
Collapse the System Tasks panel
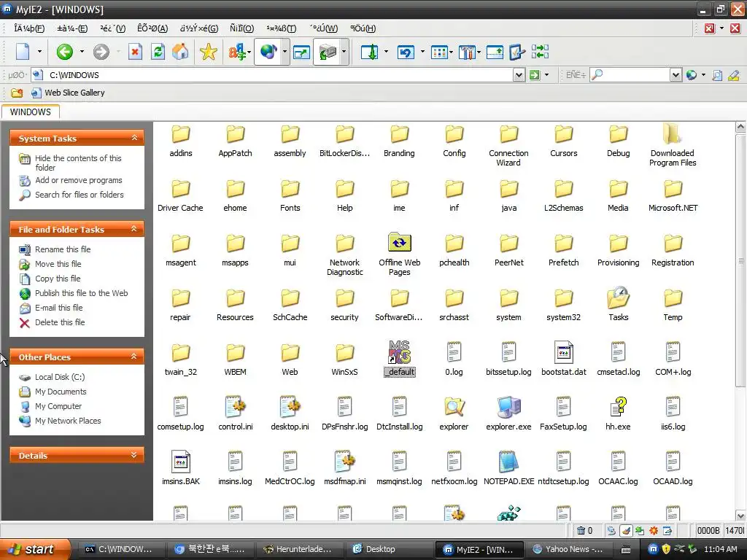pyautogui.click(x=134, y=138)
